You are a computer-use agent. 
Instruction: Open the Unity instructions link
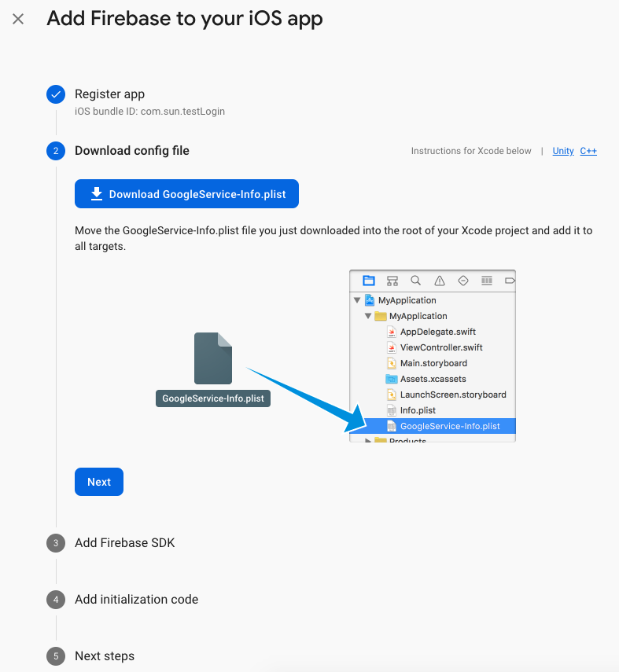[x=563, y=151]
